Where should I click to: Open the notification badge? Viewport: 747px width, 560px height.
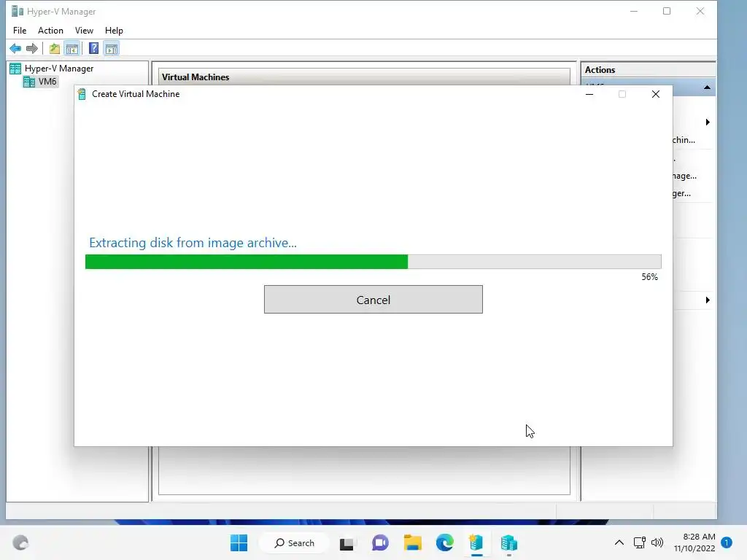[x=727, y=542]
